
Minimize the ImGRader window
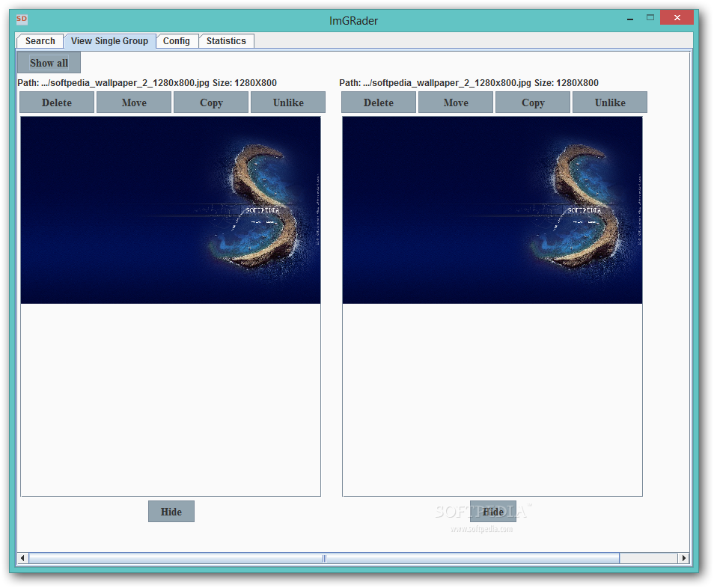coord(630,19)
